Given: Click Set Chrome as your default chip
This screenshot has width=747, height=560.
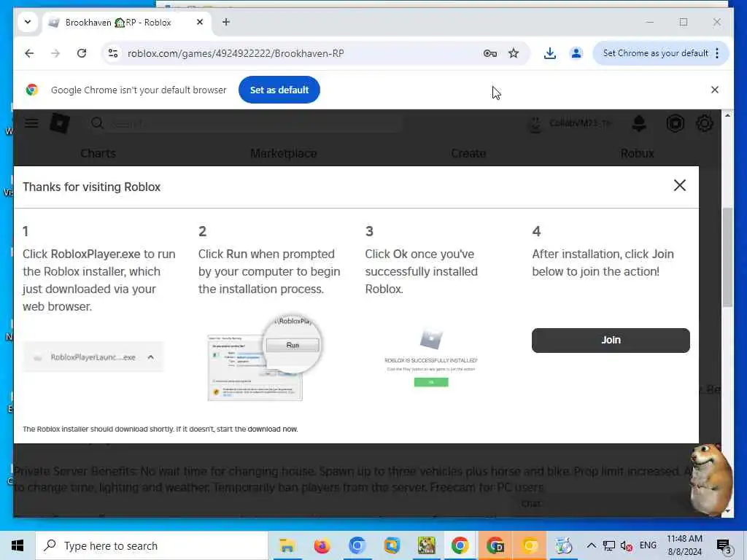Looking at the screenshot, I should point(656,53).
